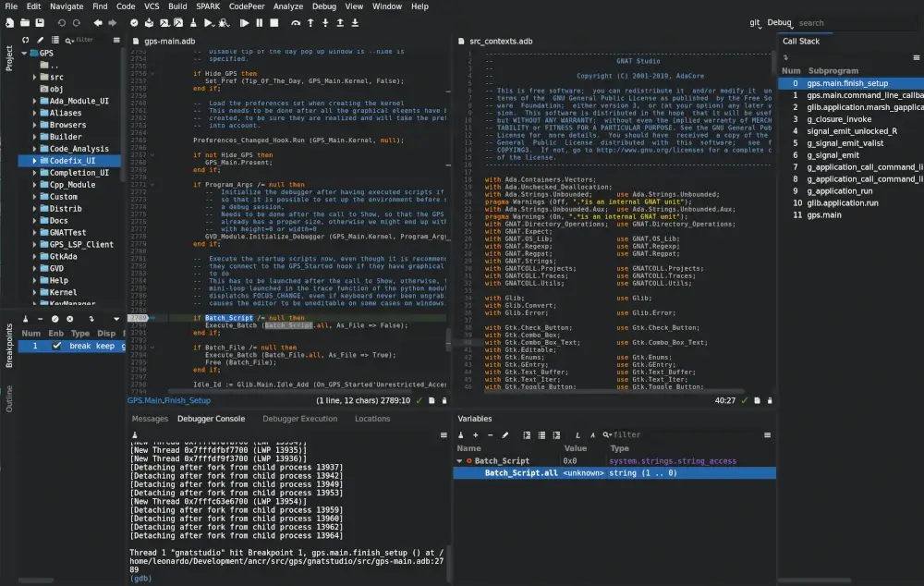Image resolution: width=924 pixels, height=586 pixels.
Task: Remove the selected breakpoint with minus icon
Action: pyautogui.click(x=40, y=319)
